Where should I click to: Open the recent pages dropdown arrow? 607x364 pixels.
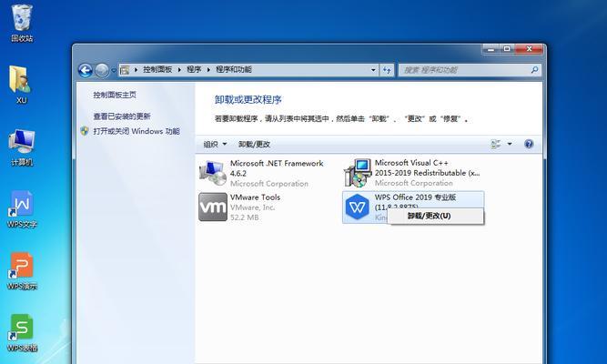pyautogui.click(x=114, y=70)
